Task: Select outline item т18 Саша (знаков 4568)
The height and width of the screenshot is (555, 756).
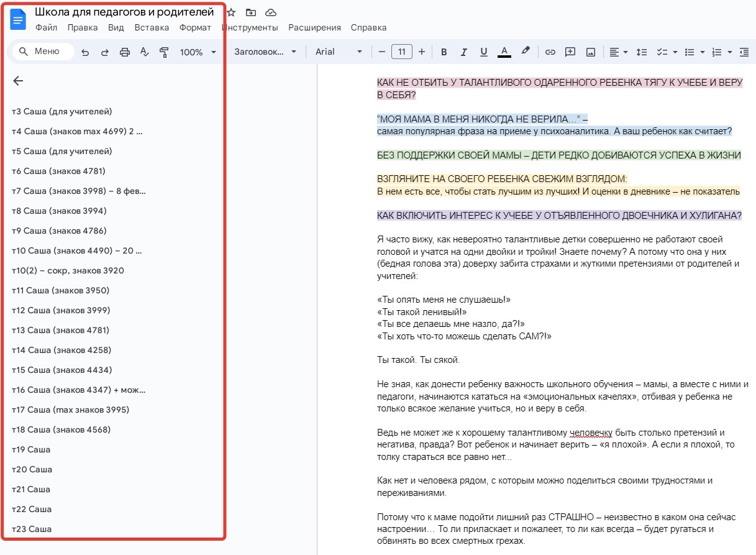Action: click(x=61, y=429)
